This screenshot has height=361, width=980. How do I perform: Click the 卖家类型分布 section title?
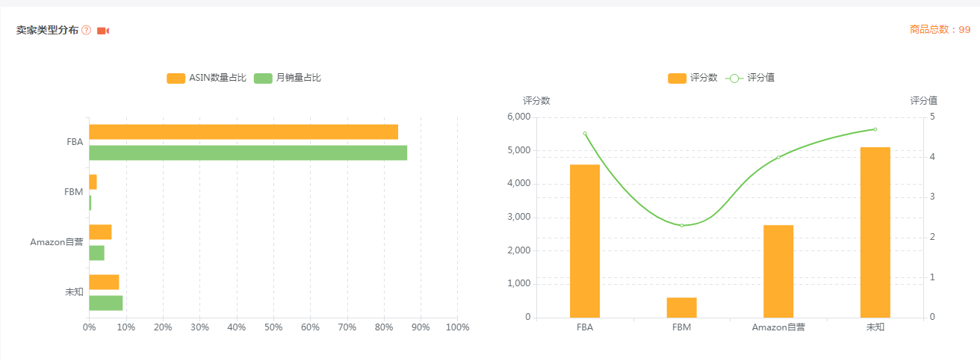point(47,31)
